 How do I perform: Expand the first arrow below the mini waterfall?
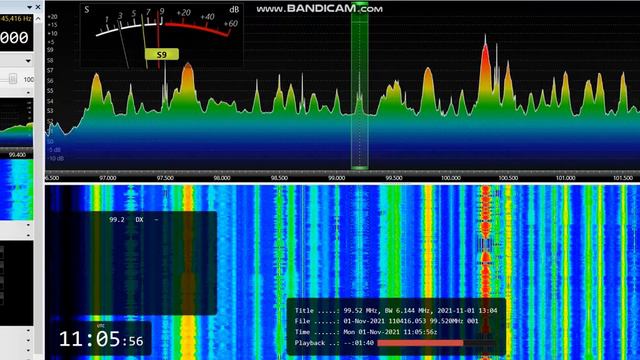coord(28,225)
